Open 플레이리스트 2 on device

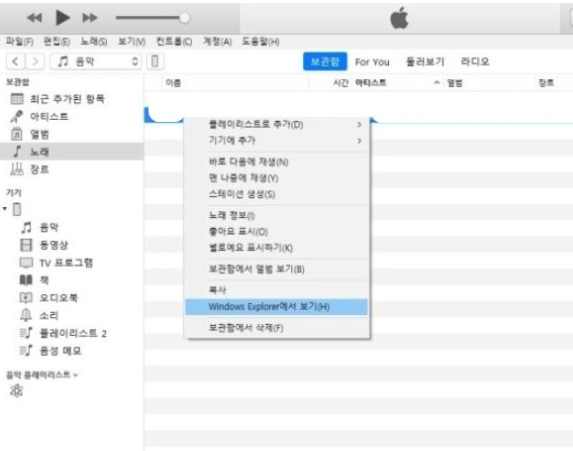click(x=72, y=333)
